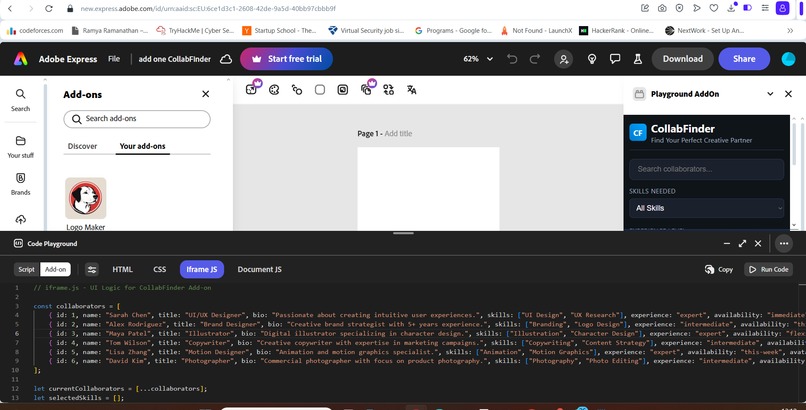
Task: Click the browser snapshot camera icon
Action: pos(662,8)
